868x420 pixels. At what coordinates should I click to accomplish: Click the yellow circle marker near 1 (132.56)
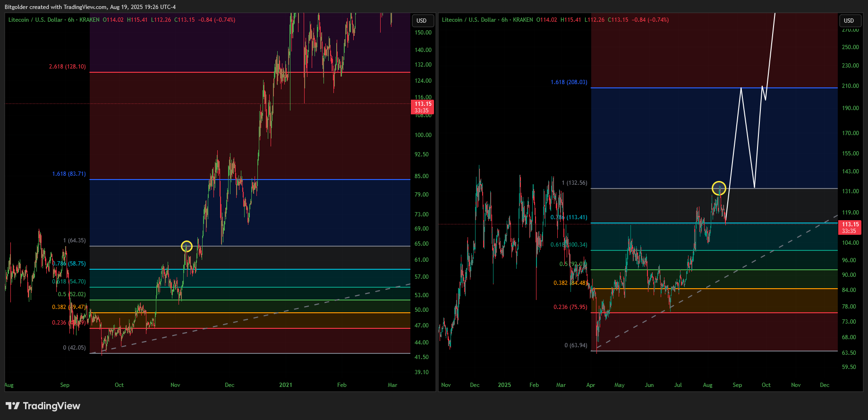pos(719,188)
